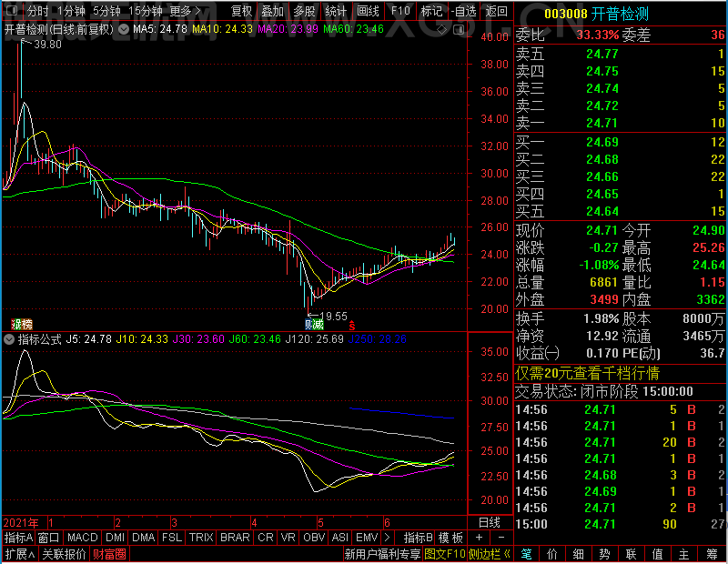Zoom out chart with the minus button
Viewport: 728px width, 564px height.
click(501, 538)
